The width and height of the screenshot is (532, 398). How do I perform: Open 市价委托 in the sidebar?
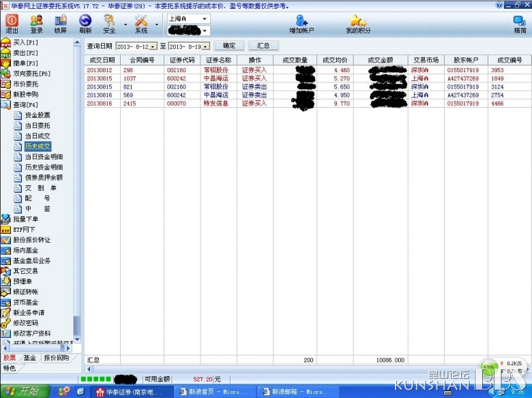pyautogui.click(x=25, y=84)
